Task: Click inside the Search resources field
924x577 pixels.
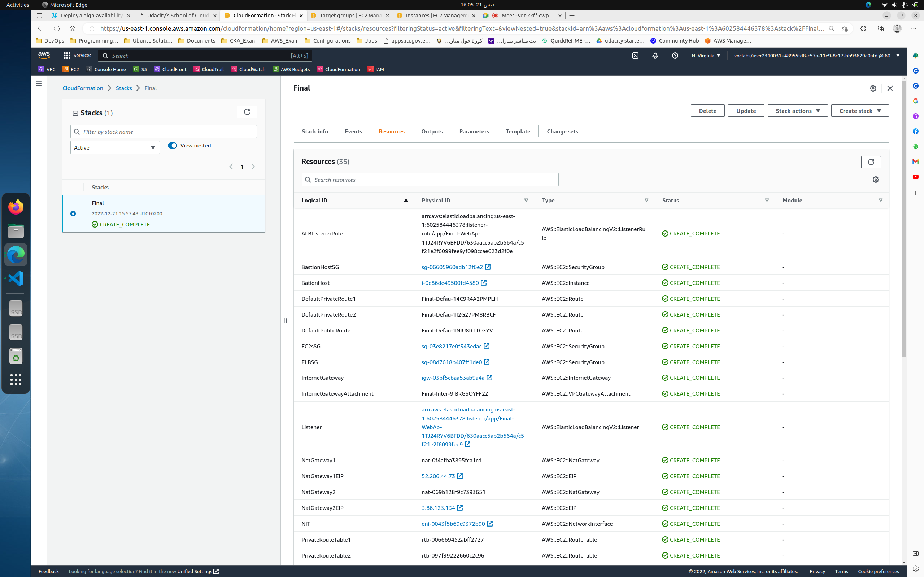Action: click(430, 179)
